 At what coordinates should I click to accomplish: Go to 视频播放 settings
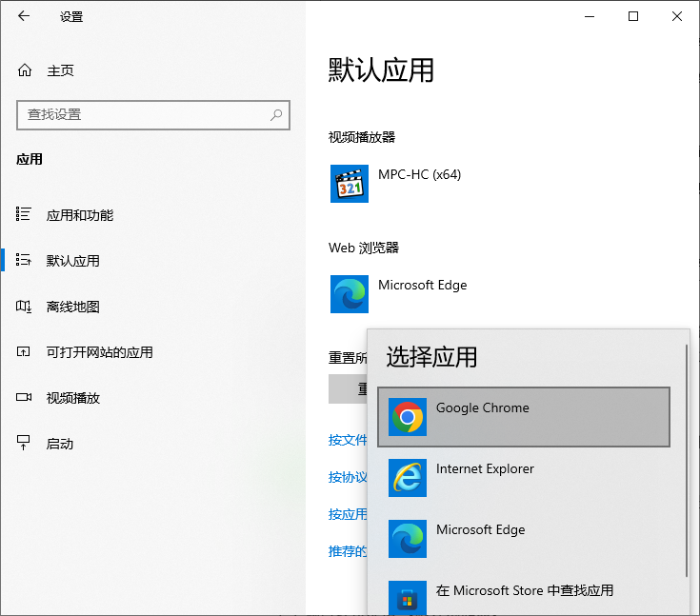pyautogui.click(x=72, y=398)
